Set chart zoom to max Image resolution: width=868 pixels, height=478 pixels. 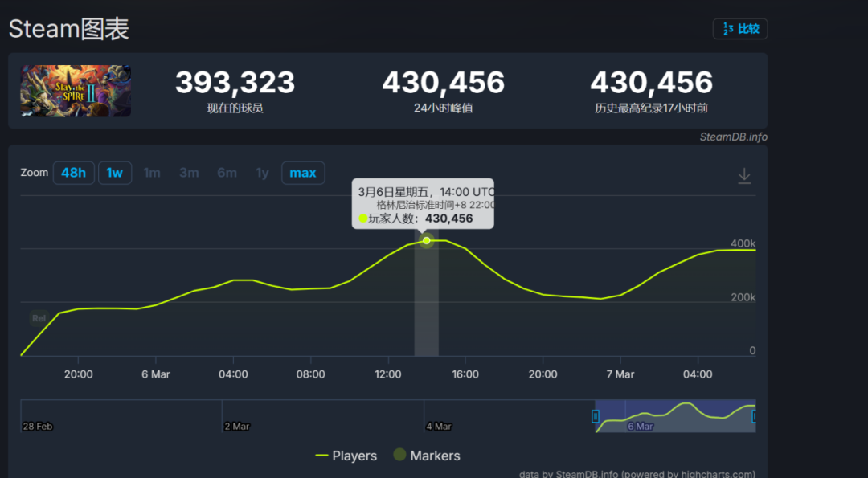303,173
